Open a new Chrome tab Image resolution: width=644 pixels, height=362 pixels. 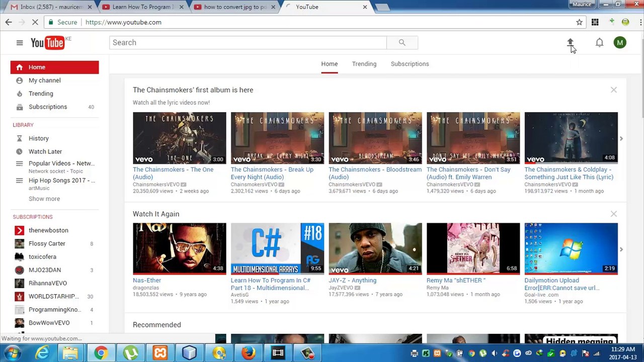(x=382, y=7)
